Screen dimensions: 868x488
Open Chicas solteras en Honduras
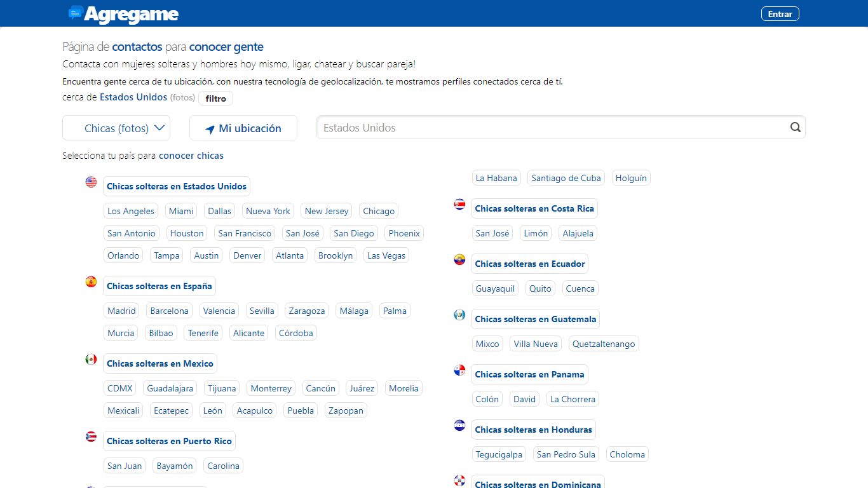click(x=533, y=430)
